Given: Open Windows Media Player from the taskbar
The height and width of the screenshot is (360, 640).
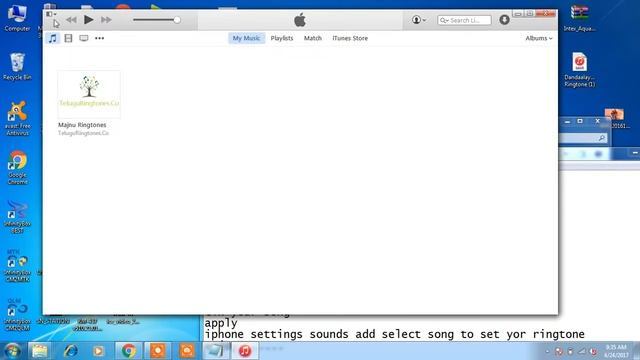Looking at the screenshot, I should tap(98, 351).
